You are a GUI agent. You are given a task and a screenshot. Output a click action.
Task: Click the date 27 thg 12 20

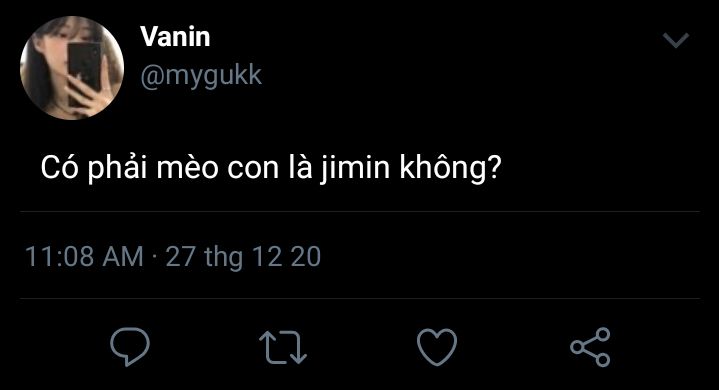coord(243,257)
